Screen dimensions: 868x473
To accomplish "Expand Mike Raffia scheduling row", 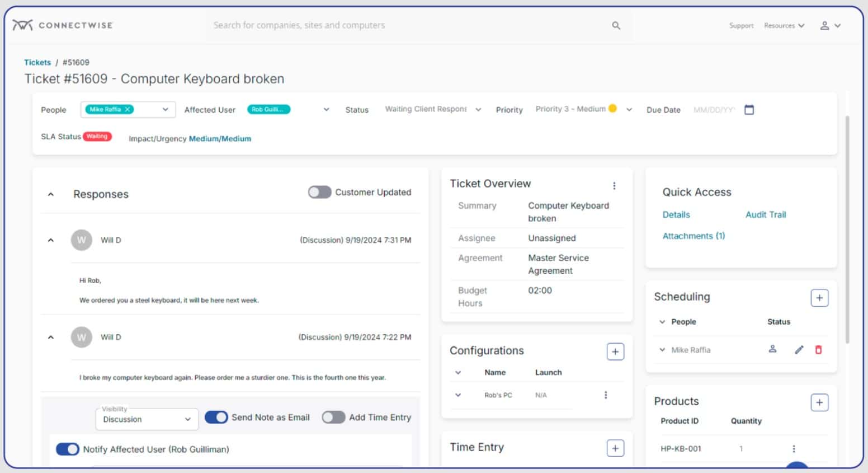I will (662, 350).
